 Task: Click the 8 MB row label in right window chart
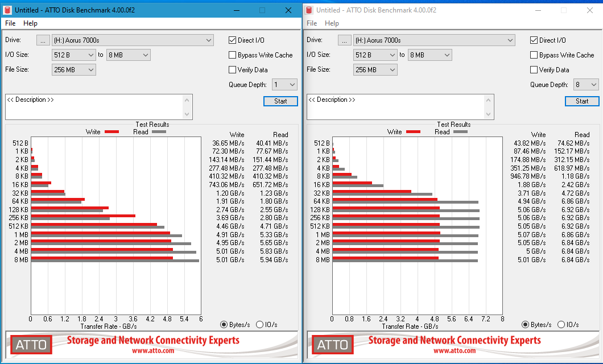point(323,260)
